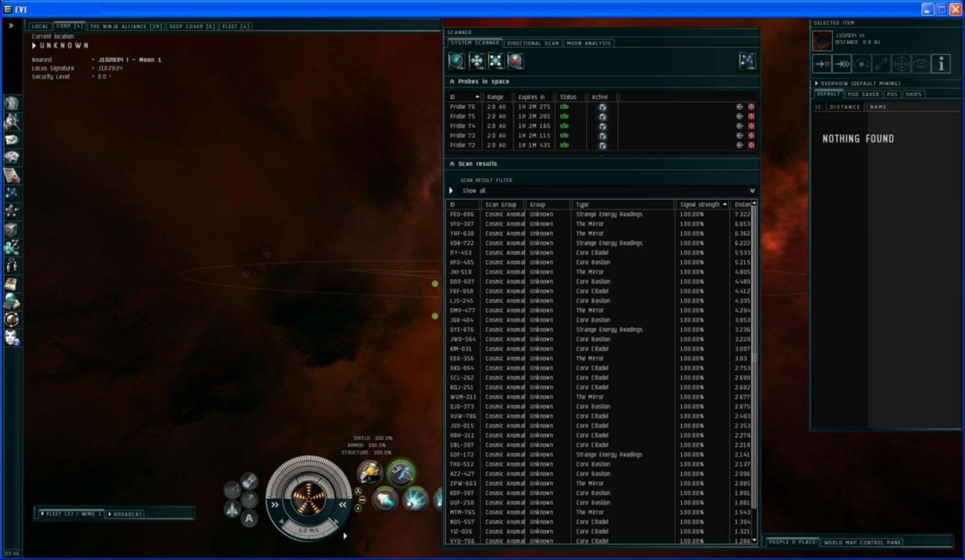This screenshot has width=965, height=560.
Task: Click the reconnect to lost probes icon
Action: tap(495, 61)
